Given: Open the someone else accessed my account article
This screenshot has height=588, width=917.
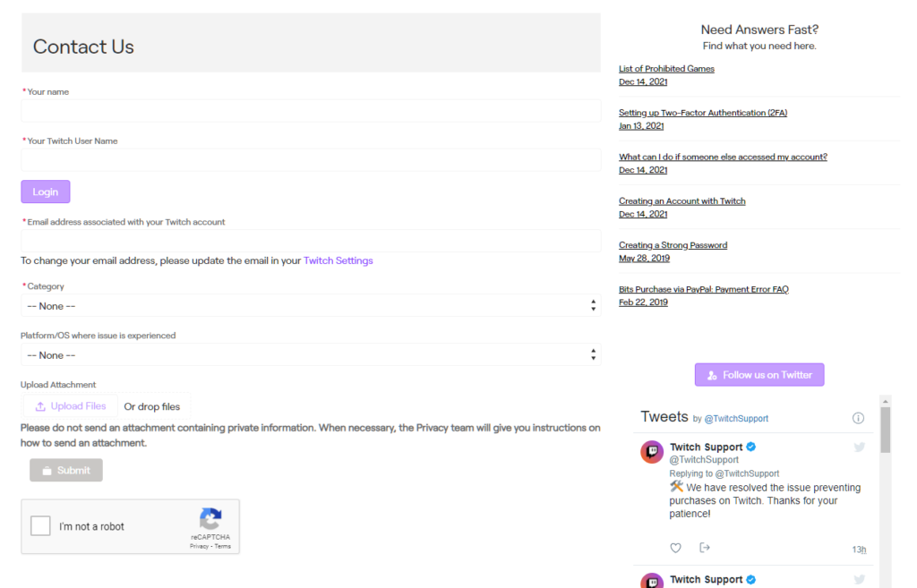Looking at the screenshot, I should 723,157.
